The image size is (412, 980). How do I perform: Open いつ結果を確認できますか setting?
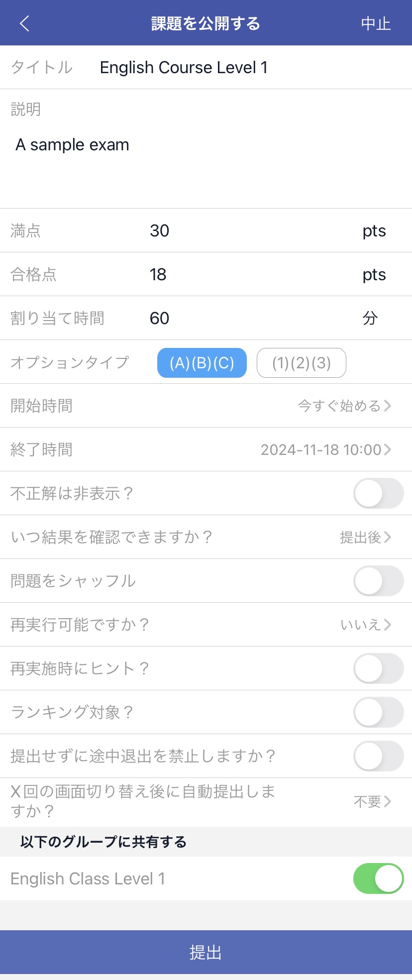(x=365, y=537)
